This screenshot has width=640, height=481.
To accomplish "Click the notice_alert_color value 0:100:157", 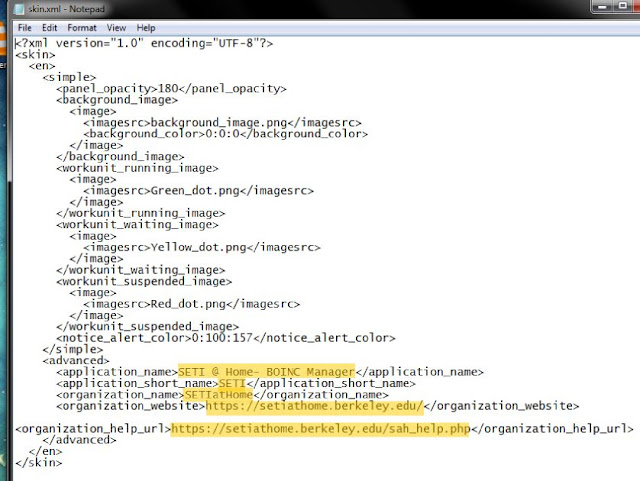I will pyautogui.click(x=222, y=338).
